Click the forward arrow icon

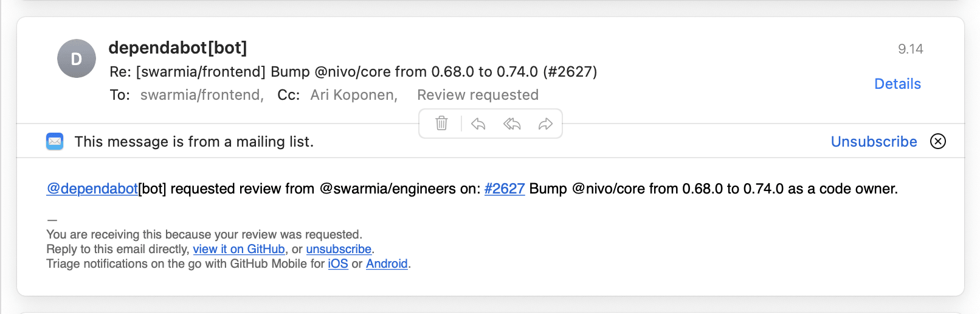[x=545, y=124]
